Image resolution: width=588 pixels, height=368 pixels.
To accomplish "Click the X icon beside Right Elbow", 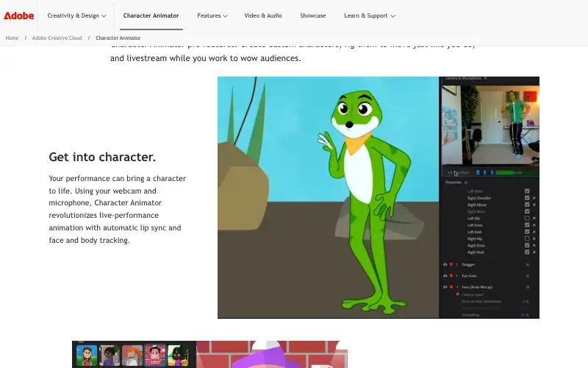I will pos(534,205).
